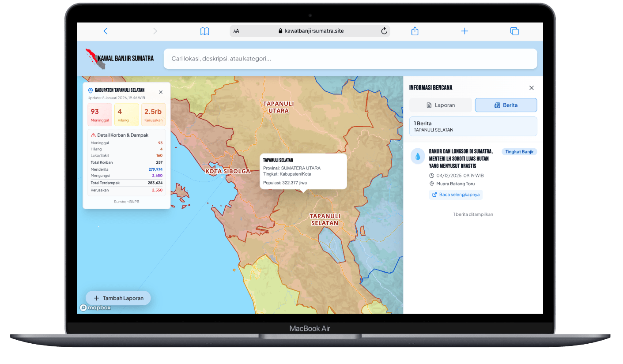Viewport: 623px width, 364px height.
Task: Show all tabs overview icon
Action: click(x=514, y=31)
